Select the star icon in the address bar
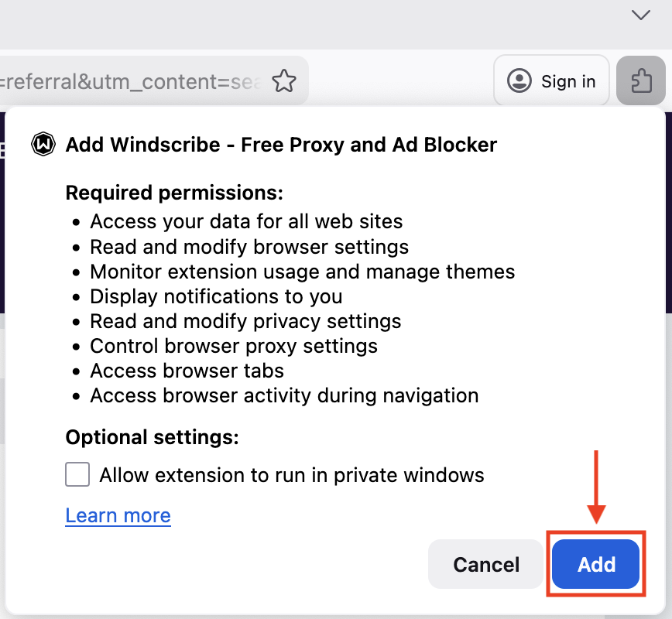 pos(284,80)
